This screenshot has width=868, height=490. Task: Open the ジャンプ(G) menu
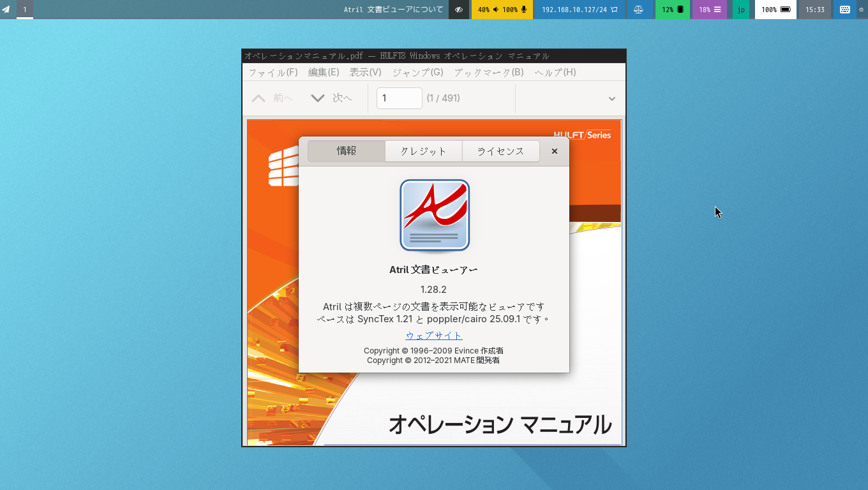tap(418, 72)
